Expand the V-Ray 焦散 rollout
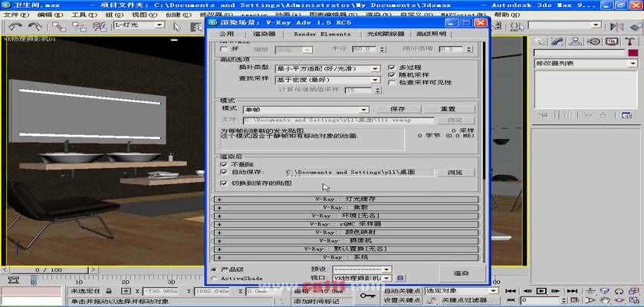The width and height of the screenshot is (644, 307). pyautogui.click(x=346, y=207)
